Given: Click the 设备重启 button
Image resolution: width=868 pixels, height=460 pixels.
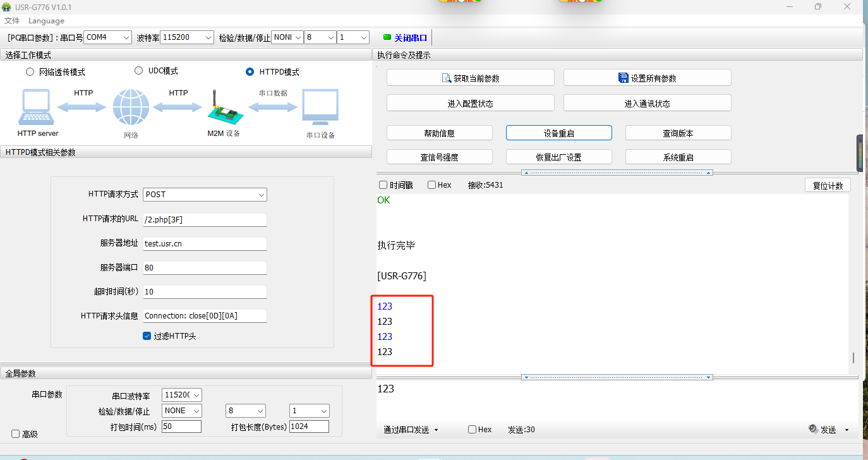Looking at the screenshot, I should click(x=558, y=133).
